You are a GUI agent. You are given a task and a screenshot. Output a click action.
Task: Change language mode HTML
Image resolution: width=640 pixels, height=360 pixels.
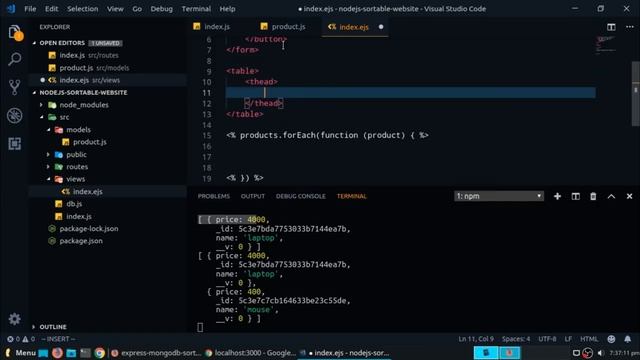(589, 339)
